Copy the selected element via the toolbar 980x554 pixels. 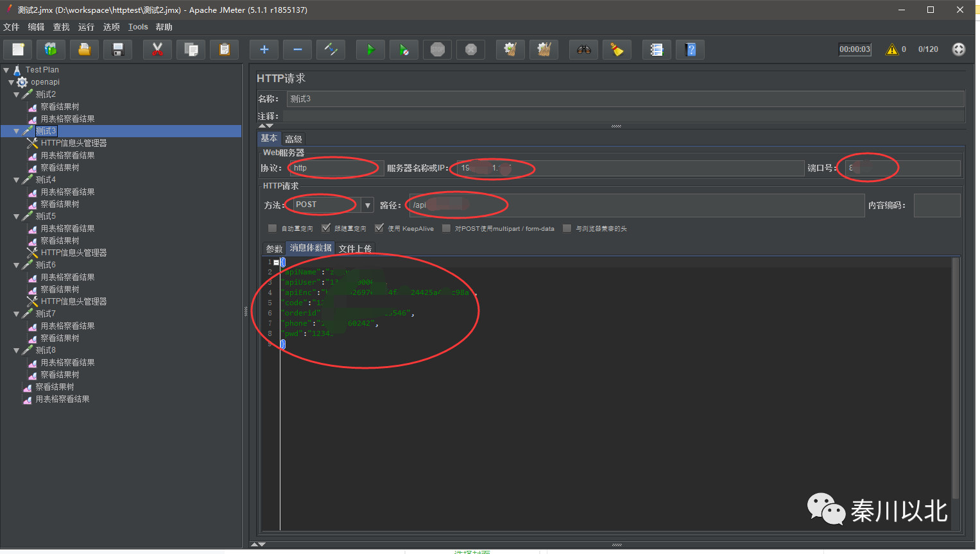click(191, 49)
